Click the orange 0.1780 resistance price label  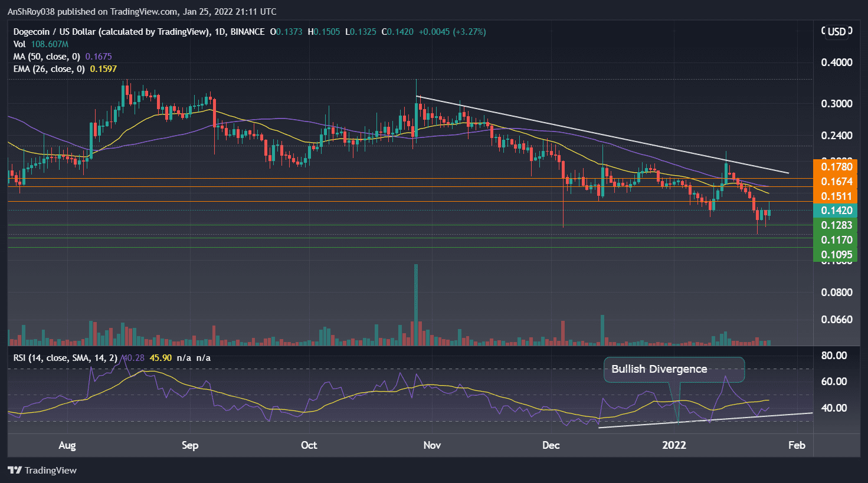click(836, 167)
